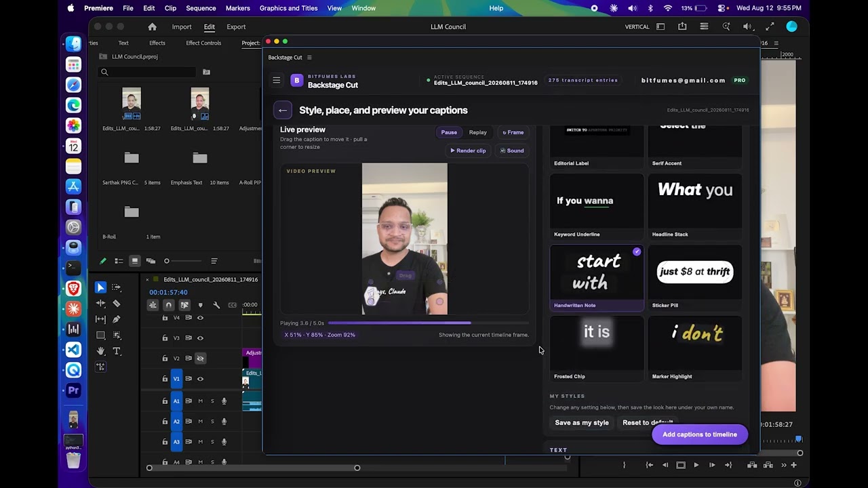The height and width of the screenshot is (488, 868).
Task: Add a marker in the timeline
Action: (200, 305)
